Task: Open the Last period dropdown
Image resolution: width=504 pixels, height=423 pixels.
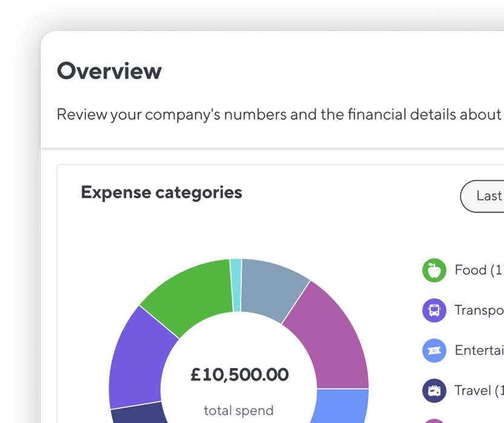Action: point(482,196)
